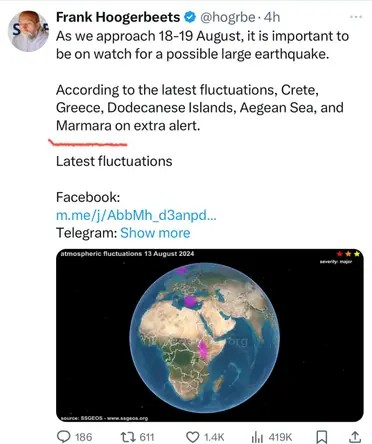Open Frank Hoogerbeets profile avatar

(x=29, y=31)
